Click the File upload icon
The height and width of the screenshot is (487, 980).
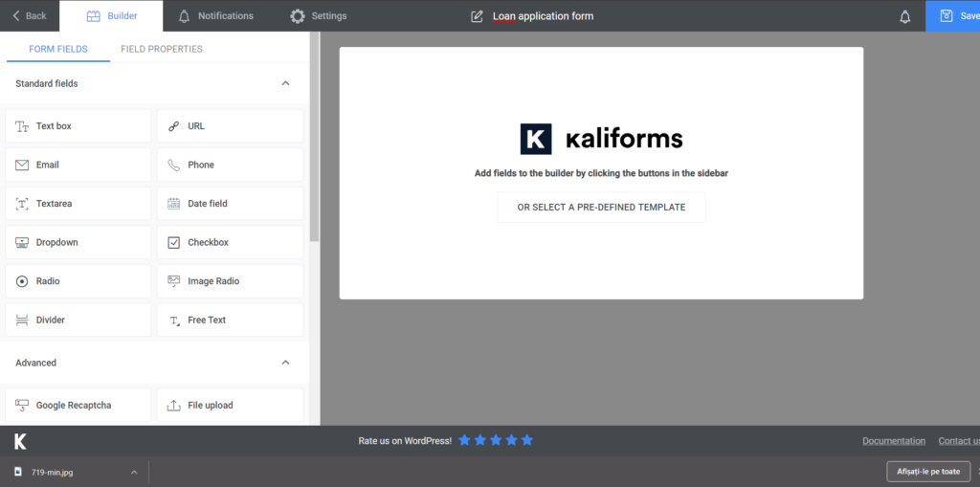click(x=174, y=406)
